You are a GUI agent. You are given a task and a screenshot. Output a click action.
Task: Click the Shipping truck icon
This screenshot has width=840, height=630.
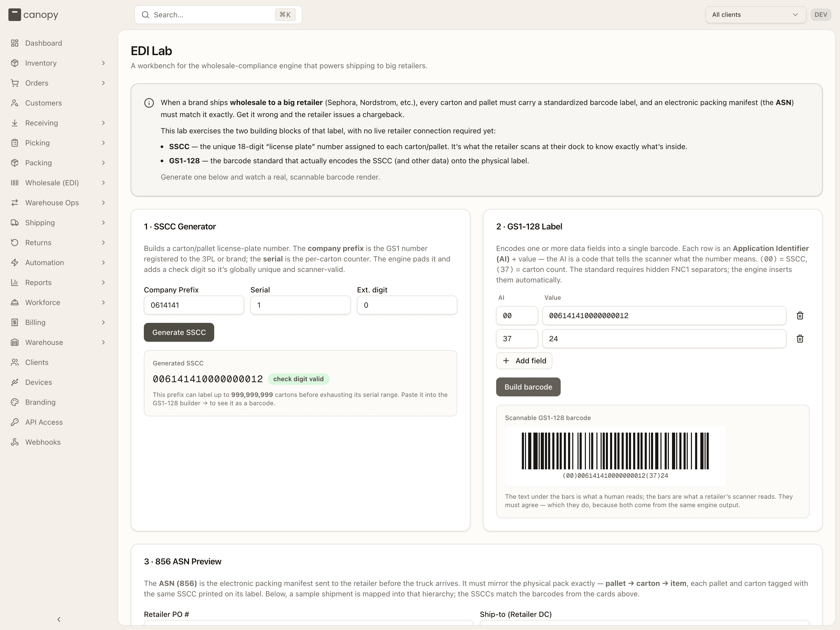15,223
